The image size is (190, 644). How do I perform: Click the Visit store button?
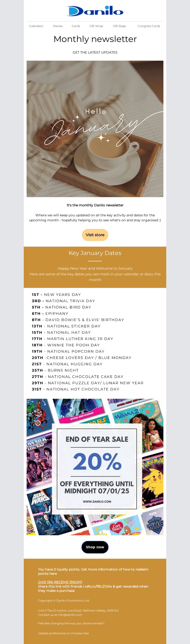point(95,235)
